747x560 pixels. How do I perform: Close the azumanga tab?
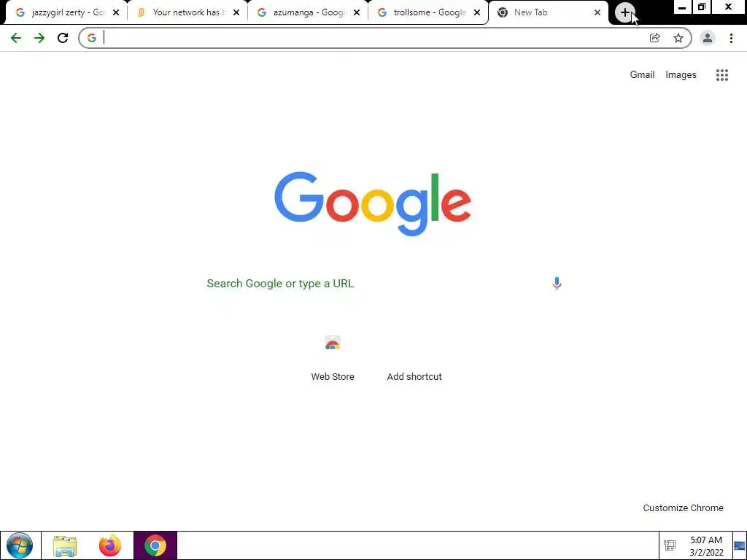tap(356, 13)
